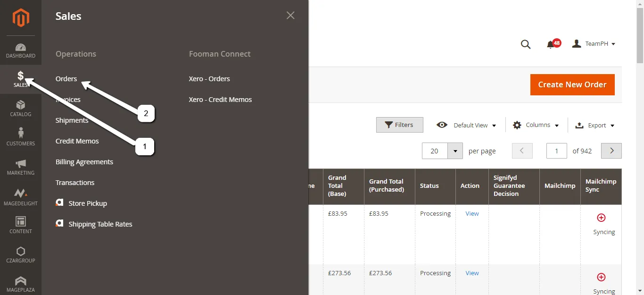Viewport: 644px width, 295px height.
Task: Open Xero - Orders menu entry
Action: tap(209, 79)
